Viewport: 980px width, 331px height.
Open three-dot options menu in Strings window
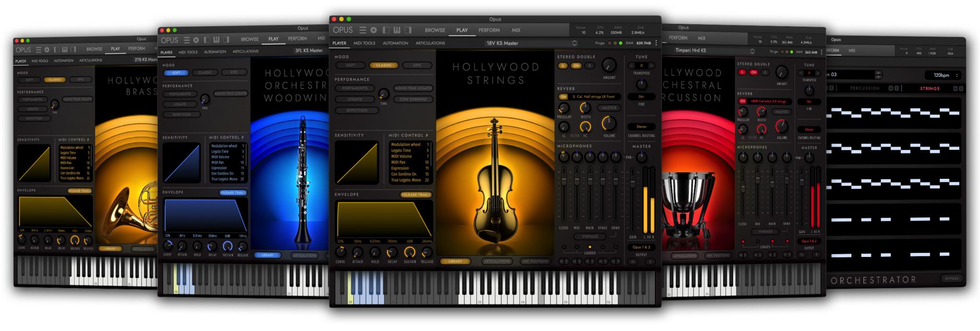point(656,43)
